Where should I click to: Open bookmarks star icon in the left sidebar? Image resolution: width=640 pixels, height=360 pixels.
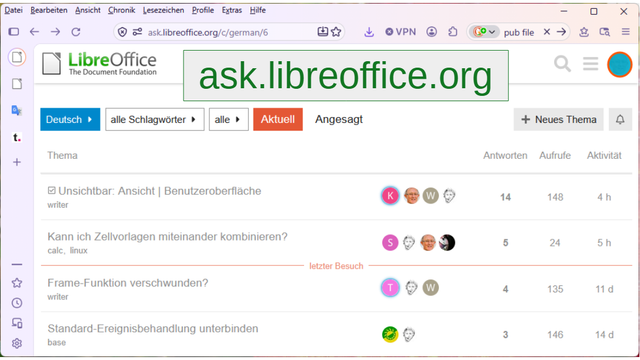(x=17, y=283)
